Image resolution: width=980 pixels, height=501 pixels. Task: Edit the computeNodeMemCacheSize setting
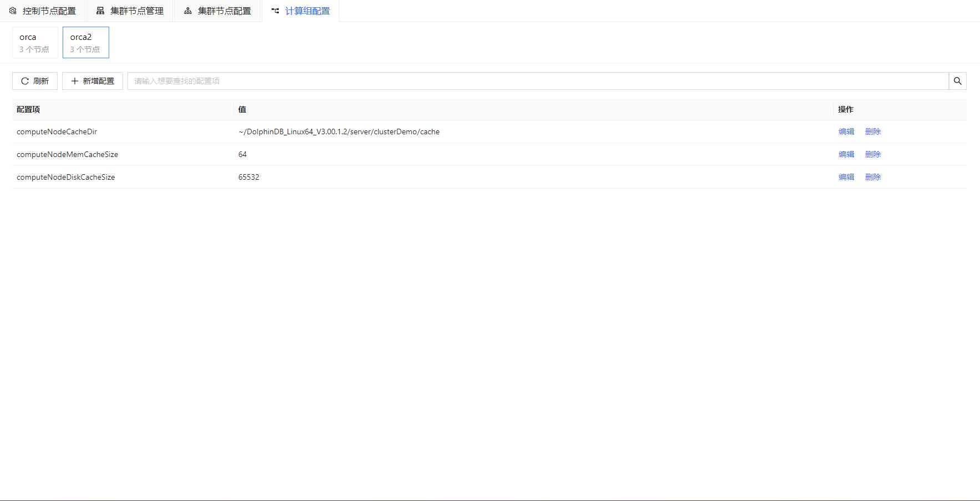click(x=846, y=154)
